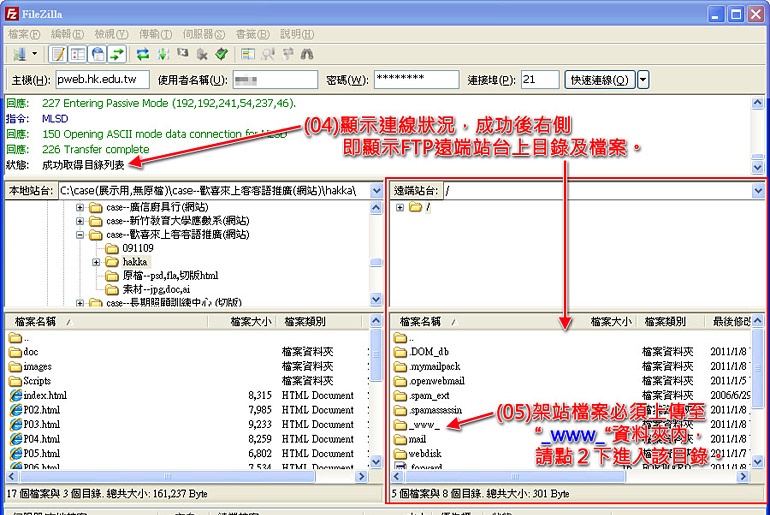Expand the remote root / node
Screen dimensions: 770x515
[x=400, y=208]
